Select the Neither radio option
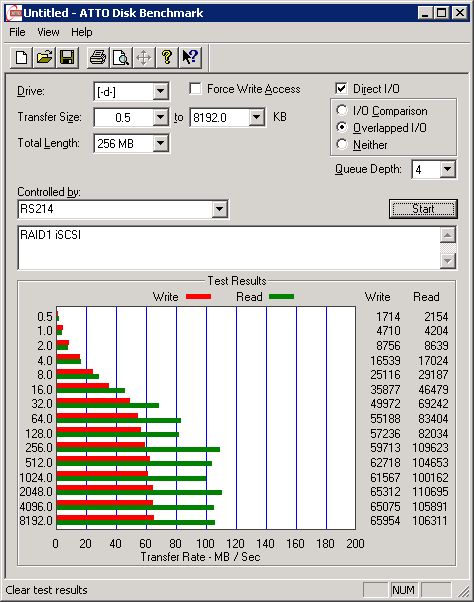474x602 pixels. (x=342, y=144)
